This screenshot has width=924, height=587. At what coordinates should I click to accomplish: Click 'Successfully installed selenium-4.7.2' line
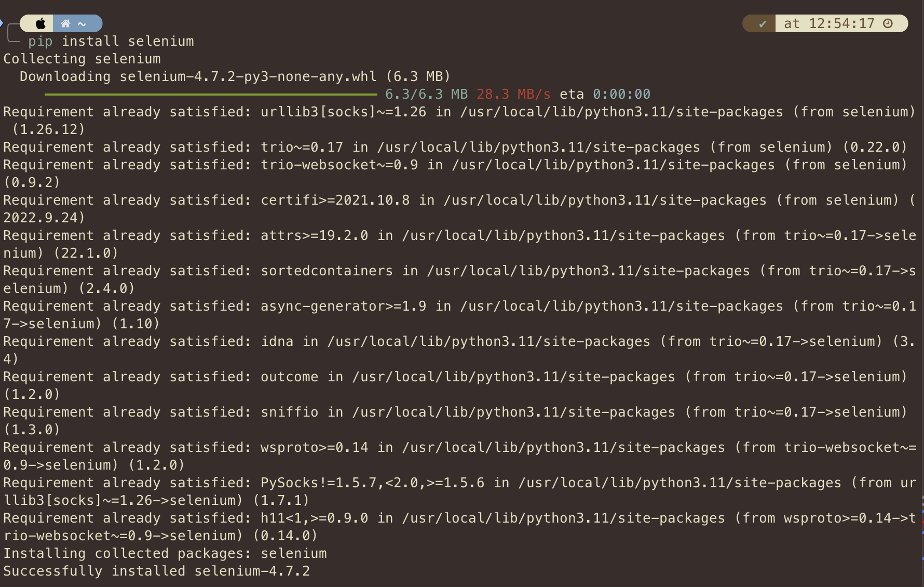click(157, 571)
